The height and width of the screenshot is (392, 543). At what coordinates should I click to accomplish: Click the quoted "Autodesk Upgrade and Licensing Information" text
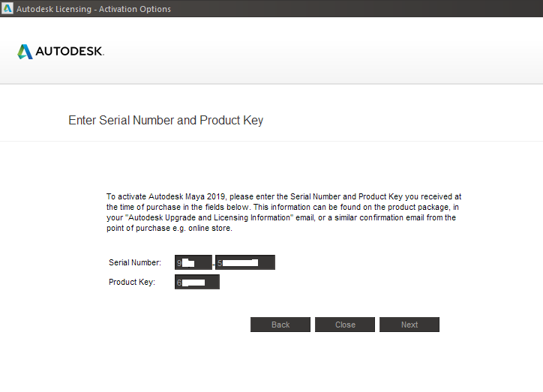click(x=209, y=217)
